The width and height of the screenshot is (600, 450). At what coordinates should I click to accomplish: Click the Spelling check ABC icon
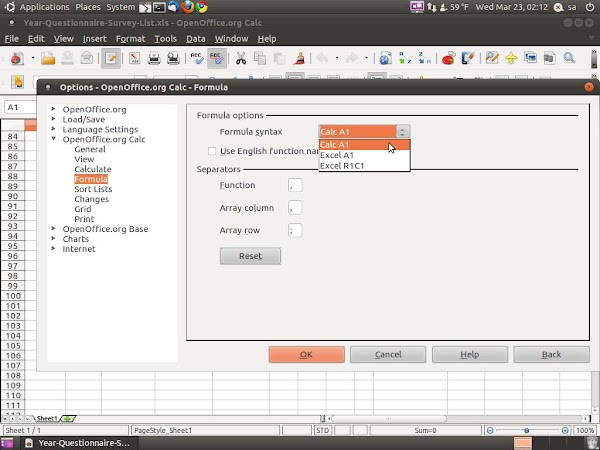pos(197,59)
